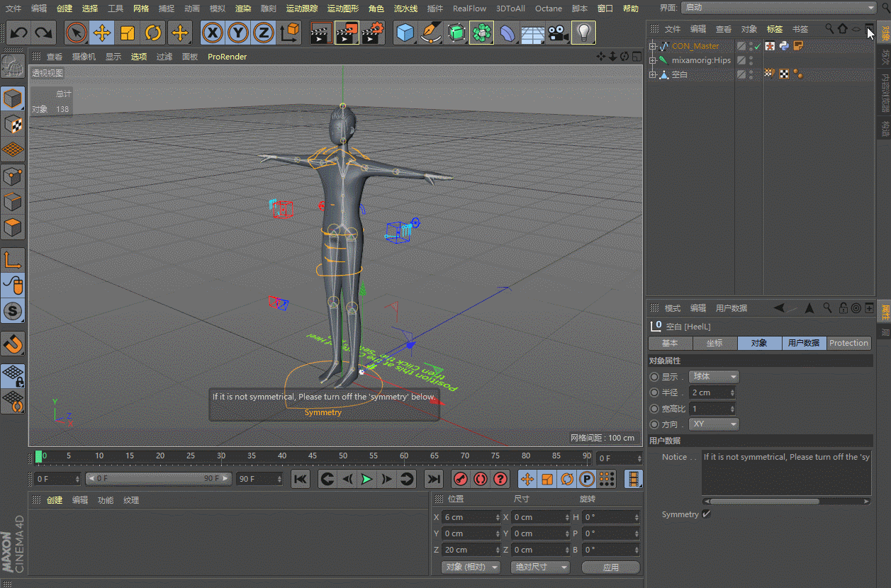Add a Camera object
The image size is (891, 588).
(x=558, y=33)
